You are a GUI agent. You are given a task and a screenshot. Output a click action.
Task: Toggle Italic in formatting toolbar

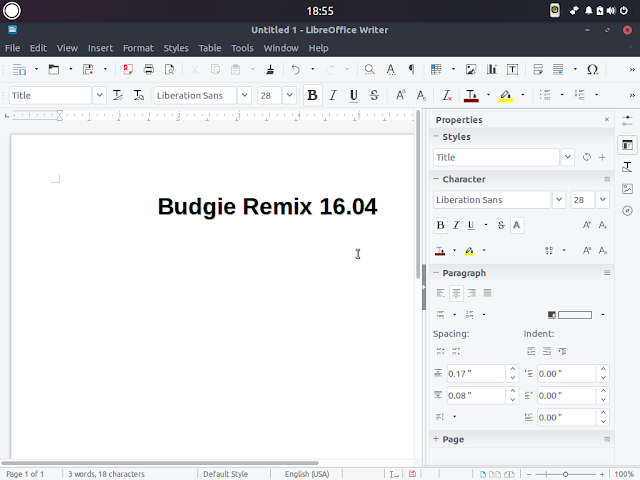(x=333, y=95)
